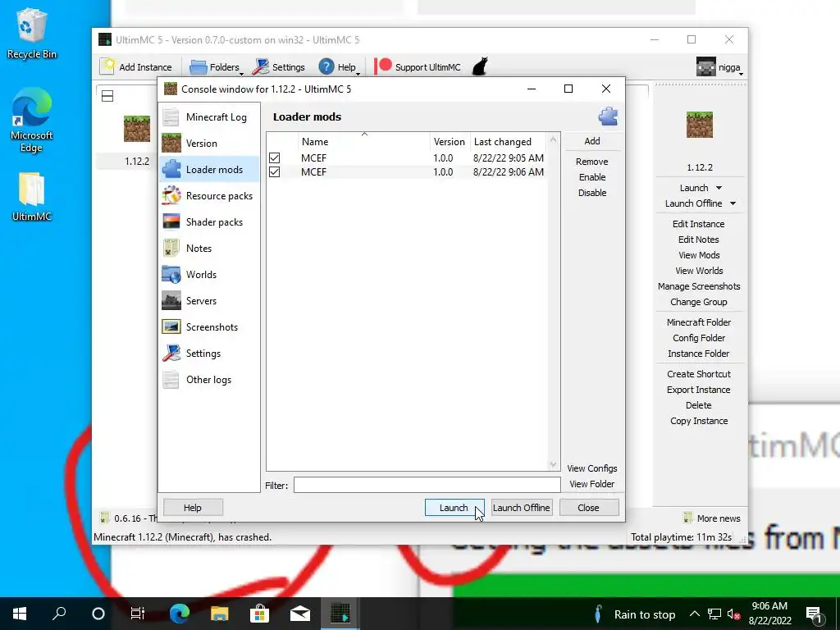840x630 pixels.
Task: Open Microsoft Store from taskbar
Action: pyautogui.click(x=259, y=614)
